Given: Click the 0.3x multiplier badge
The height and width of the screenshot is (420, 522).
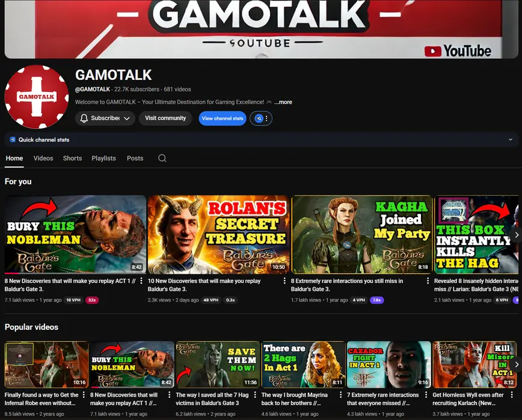Looking at the screenshot, I should click(230, 300).
